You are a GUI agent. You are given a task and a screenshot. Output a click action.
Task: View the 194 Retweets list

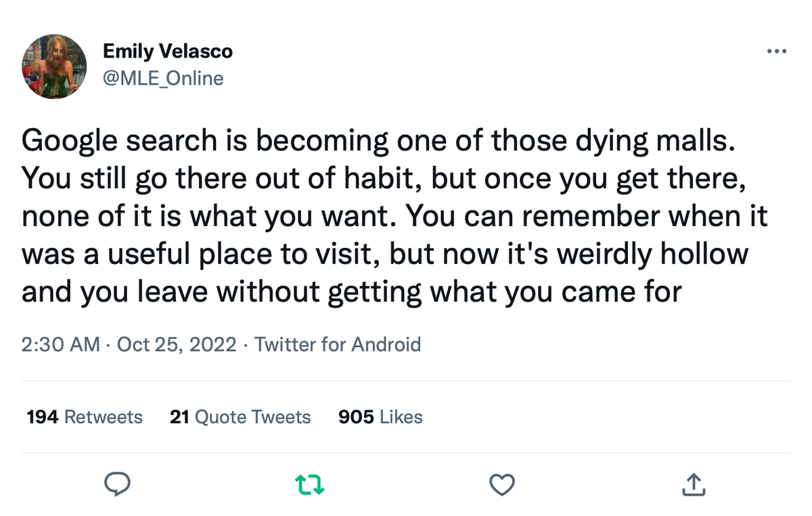84,417
